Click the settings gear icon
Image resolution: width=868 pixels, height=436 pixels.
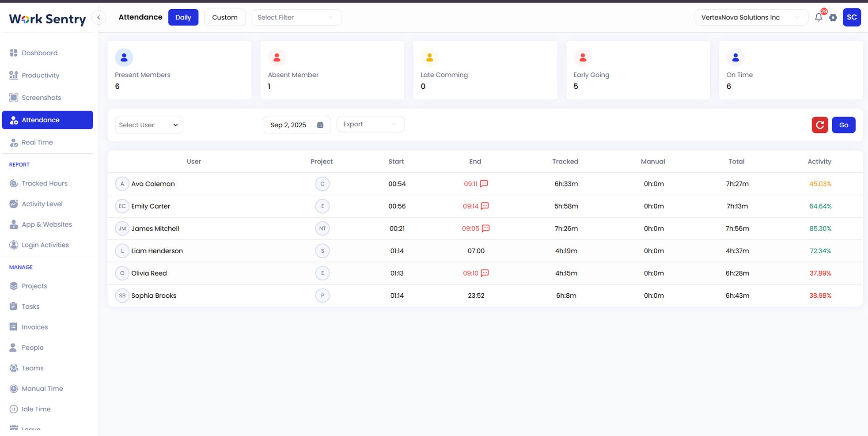833,18
